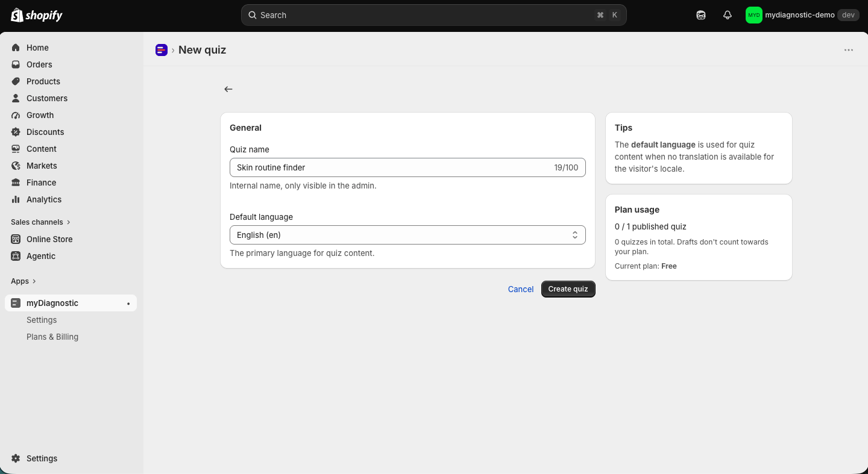Screen dimensions: 868x474
Task: Click the '0 / 1 published quiz' text
Action: point(650,226)
